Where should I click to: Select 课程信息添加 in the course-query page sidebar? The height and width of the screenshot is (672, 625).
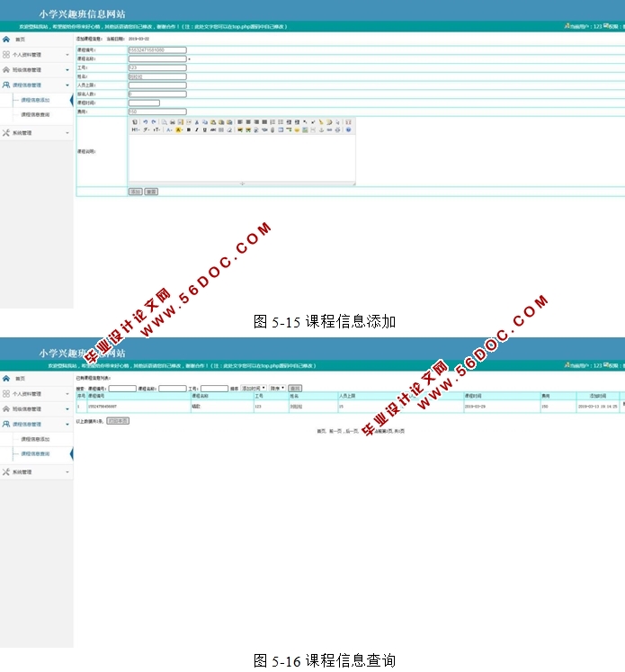pyautogui.click(x=35, y=439)
